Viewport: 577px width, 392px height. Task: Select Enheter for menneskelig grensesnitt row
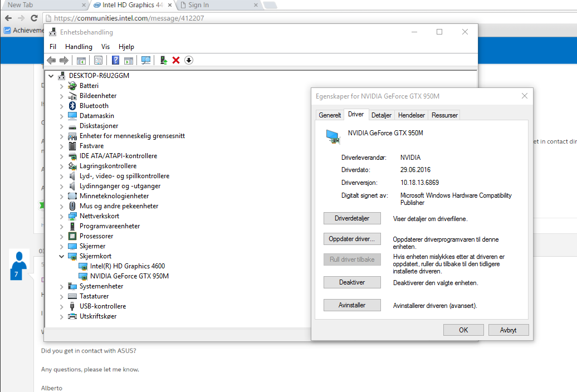pyautogui.click(x=132, y=136)
